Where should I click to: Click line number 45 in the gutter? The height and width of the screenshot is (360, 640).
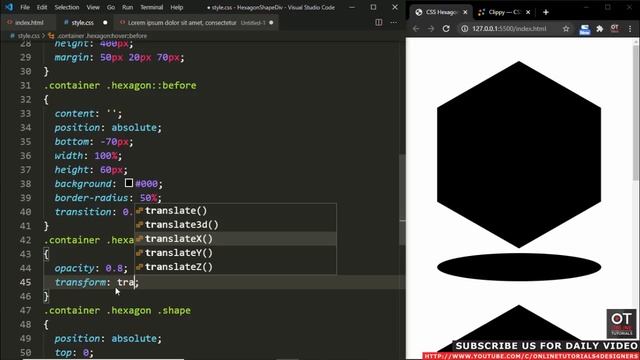[x=25, y=282]
